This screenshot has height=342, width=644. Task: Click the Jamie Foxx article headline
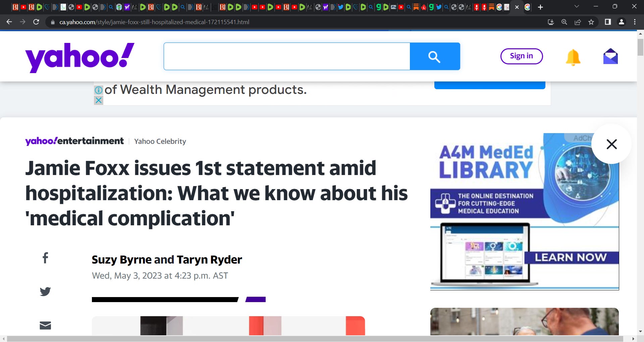point(216,193)
